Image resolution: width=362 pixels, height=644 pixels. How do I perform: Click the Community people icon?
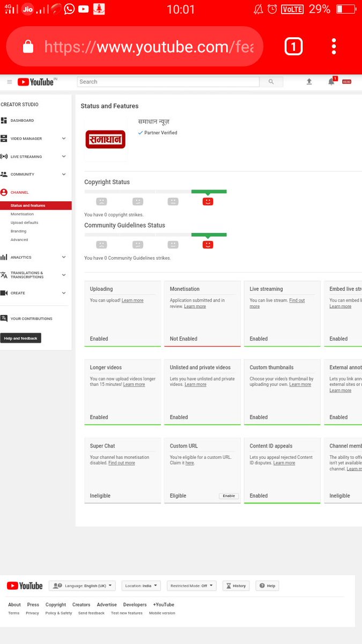(4, 174)
